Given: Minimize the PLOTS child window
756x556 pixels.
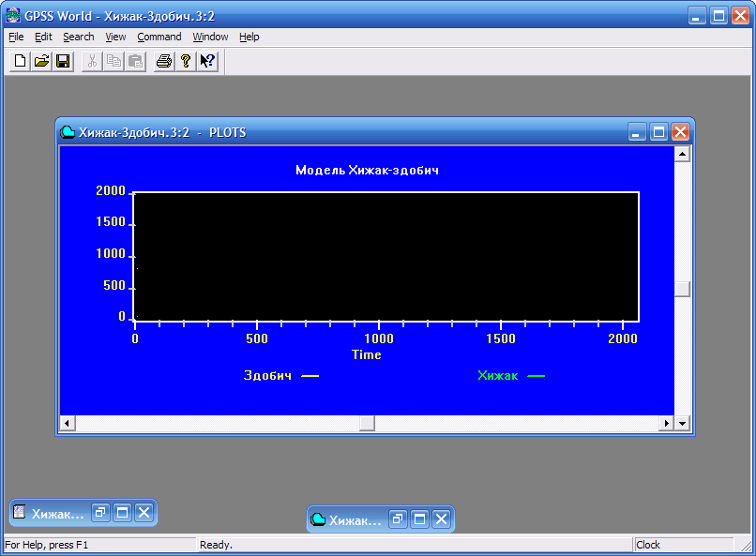Looking at the screenshot, I should coord(637,131).
